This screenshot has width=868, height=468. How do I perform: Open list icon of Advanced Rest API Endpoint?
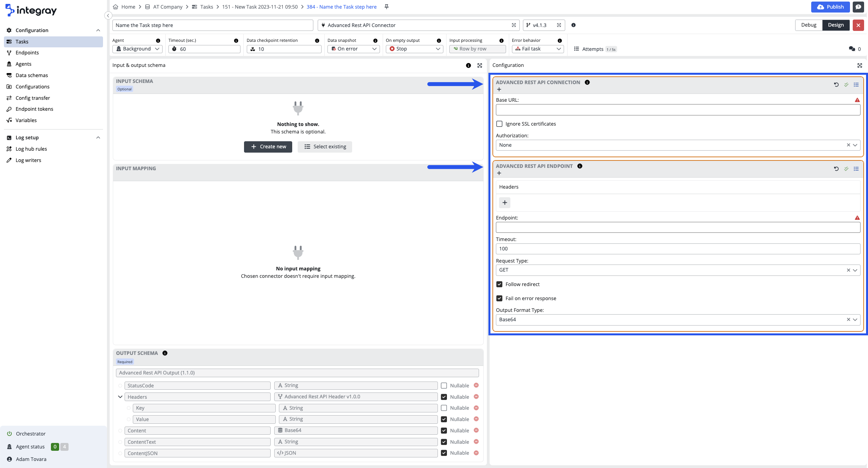[x=856, y=169]
